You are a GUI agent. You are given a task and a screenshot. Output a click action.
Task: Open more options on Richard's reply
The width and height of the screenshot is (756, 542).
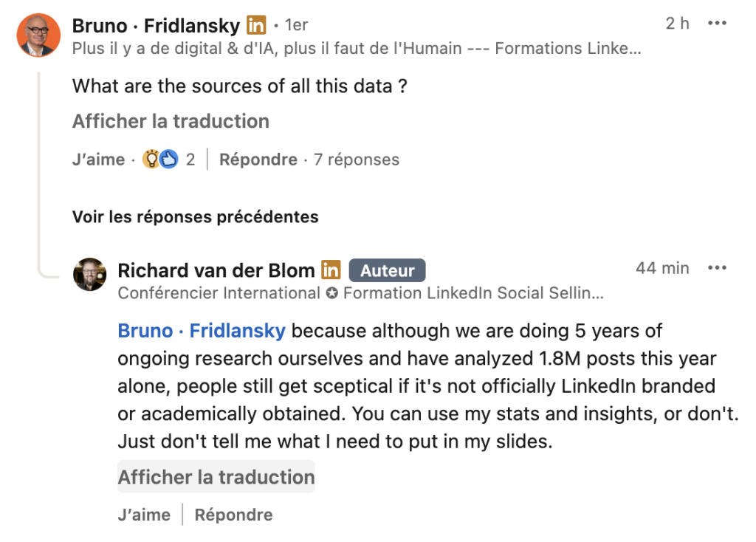tap(717, 267)
